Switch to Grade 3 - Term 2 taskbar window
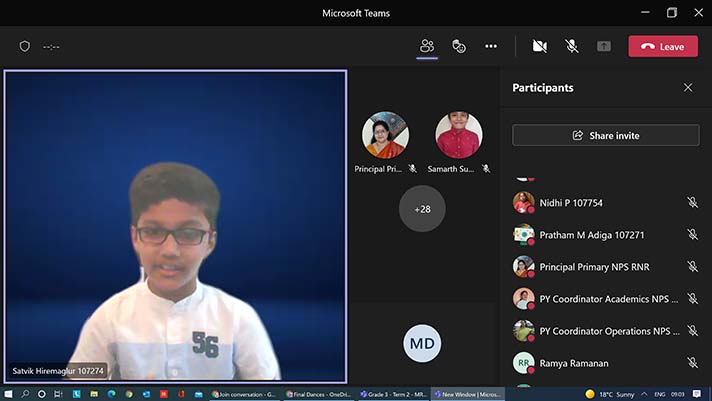Viewport: 712px width, 401px height. [x=394, y=394]
